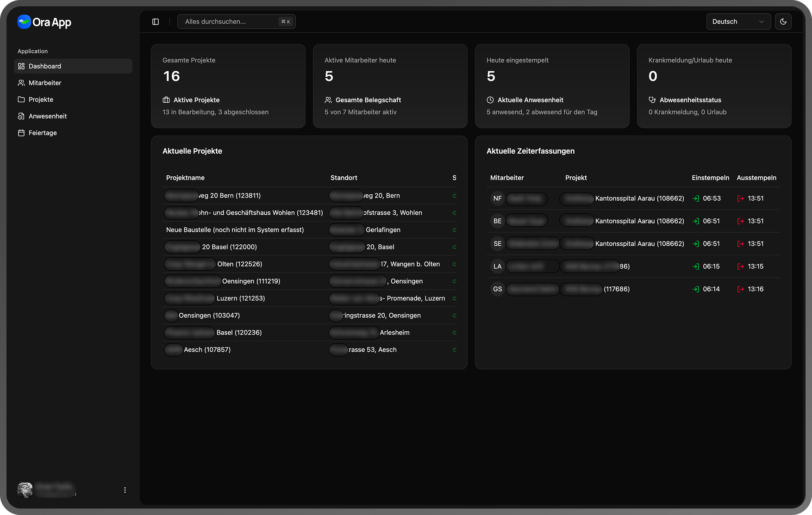This screenshot has width=812, height=515.
Task: Click the red Ausstempeln icon for 13:15
Action: click(740, 266)
